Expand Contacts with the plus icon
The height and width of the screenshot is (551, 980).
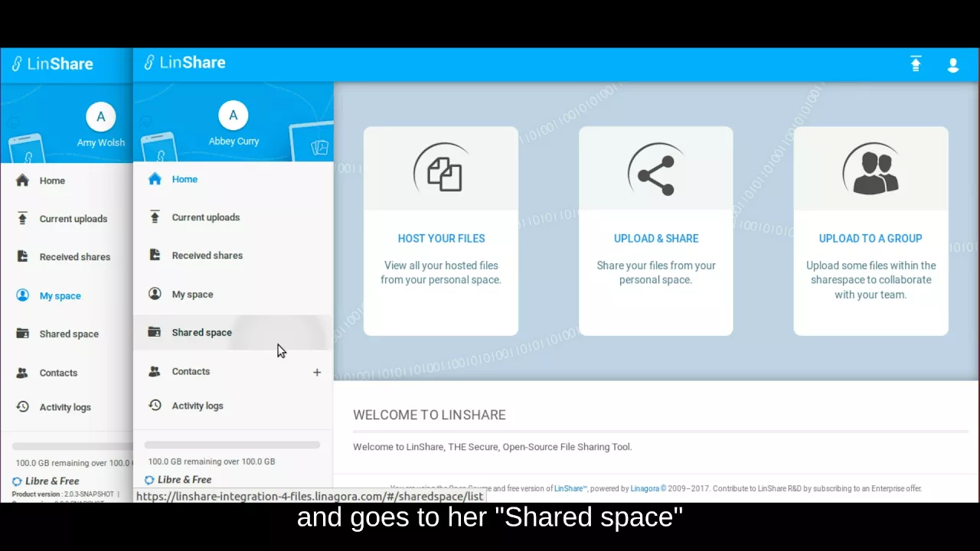point(317,372)
